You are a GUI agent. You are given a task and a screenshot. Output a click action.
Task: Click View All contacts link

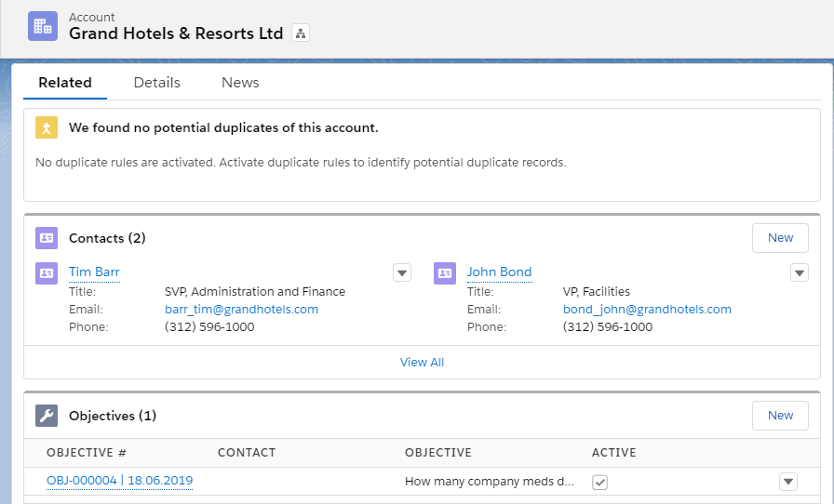pyautogui.click(x=422, y=363)
